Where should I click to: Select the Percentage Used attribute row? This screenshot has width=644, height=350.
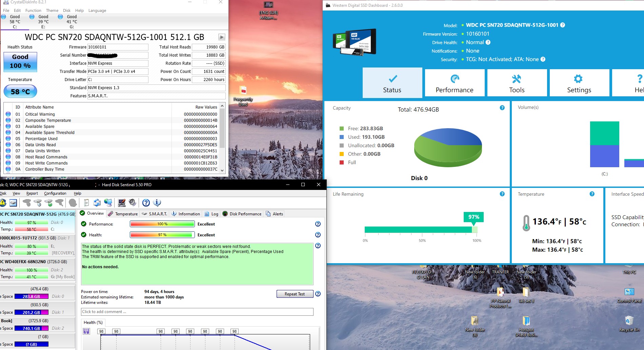pos(112,139)
